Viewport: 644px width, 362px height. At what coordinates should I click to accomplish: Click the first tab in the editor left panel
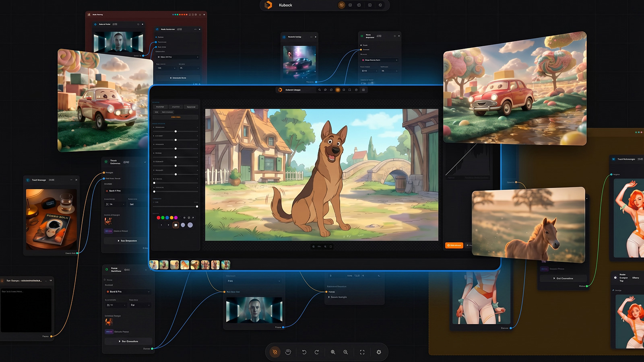(160, 107)
